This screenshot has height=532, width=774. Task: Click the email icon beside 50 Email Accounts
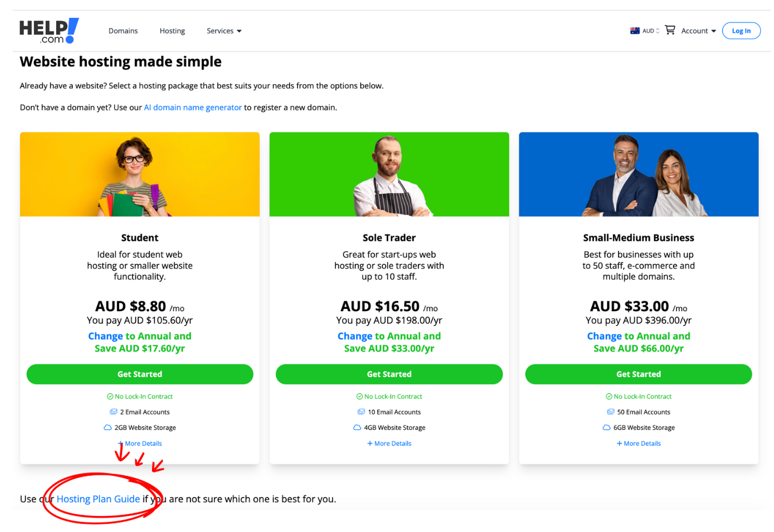click(611, 412)
